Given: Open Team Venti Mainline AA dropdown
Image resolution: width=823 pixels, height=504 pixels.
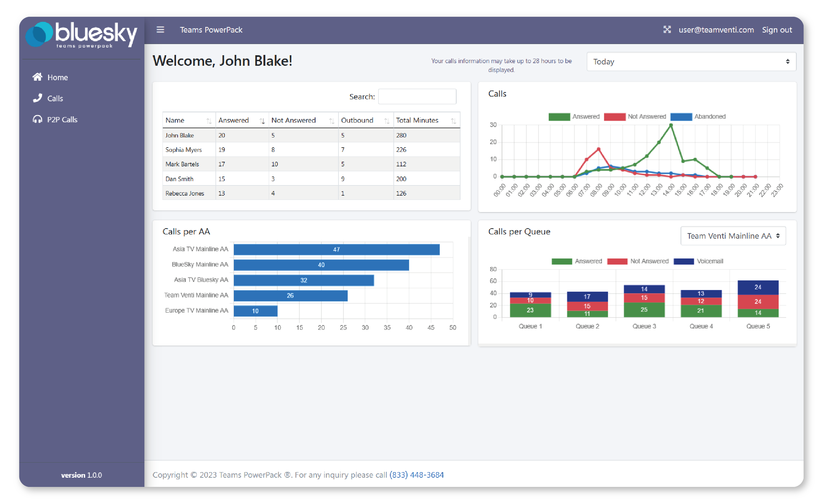Looking at the screenshot, I should pos(733,236).
